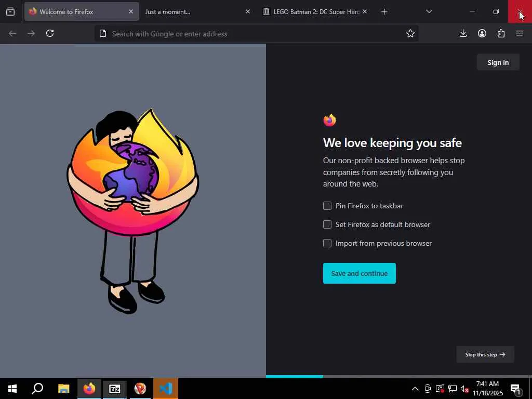This screenshot has height=399, width=532.
Task: Open the Extensions puzzle icon
Action: 501,33
